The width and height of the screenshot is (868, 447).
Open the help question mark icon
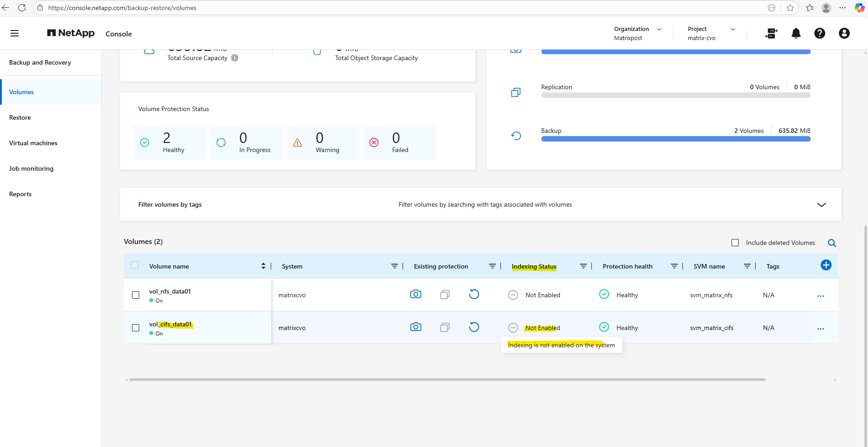click(819, 33)
